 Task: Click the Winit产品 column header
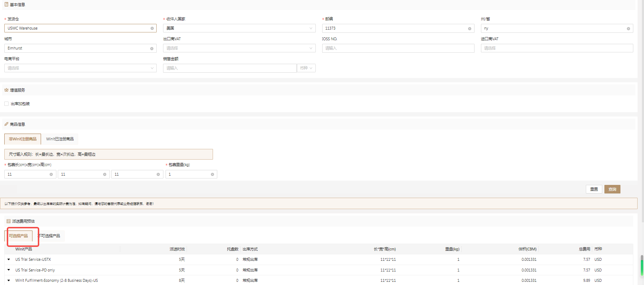pyautogui.click(x=24, y=249)
